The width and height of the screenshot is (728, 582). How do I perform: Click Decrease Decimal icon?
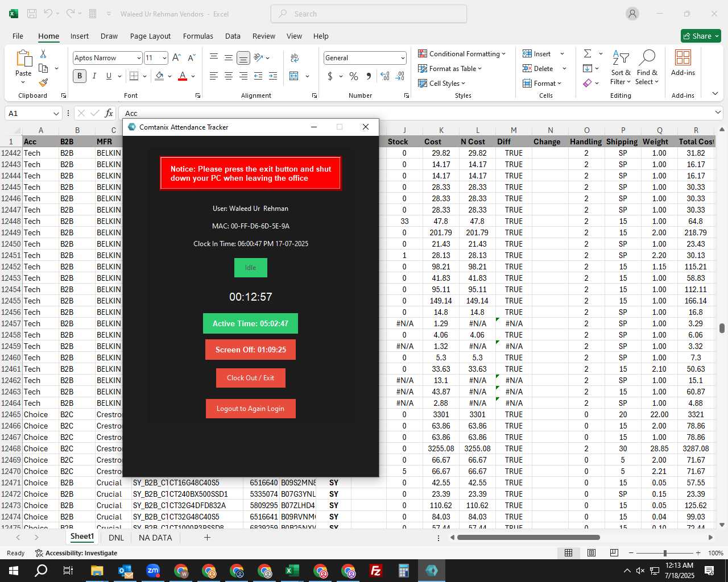[x=400, y=76]
